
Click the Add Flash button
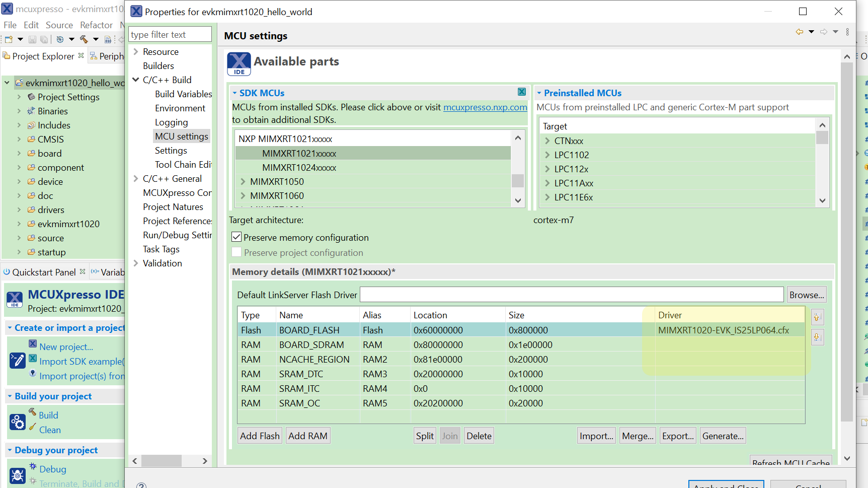pyautogui.click(x=259, y=435)
